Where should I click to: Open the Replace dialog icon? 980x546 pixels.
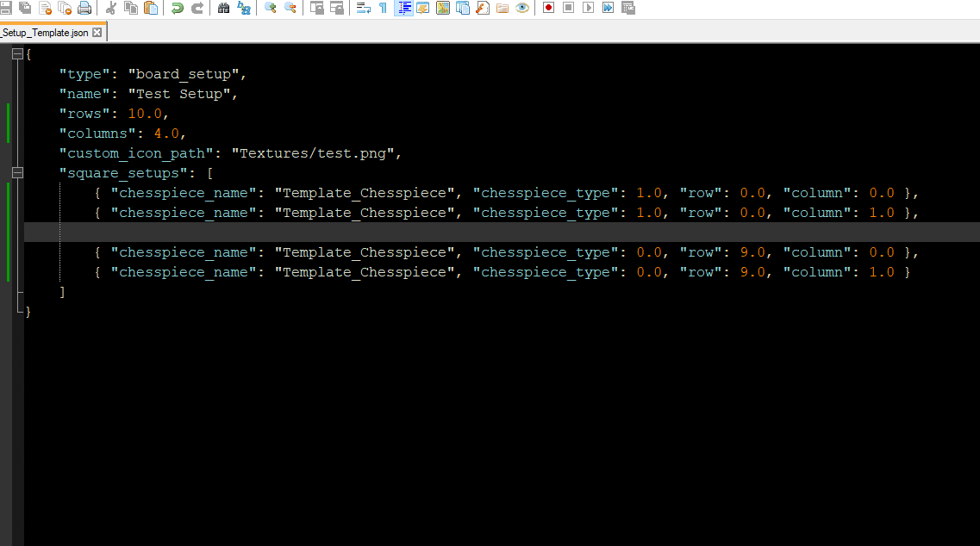tap(244, 8)
